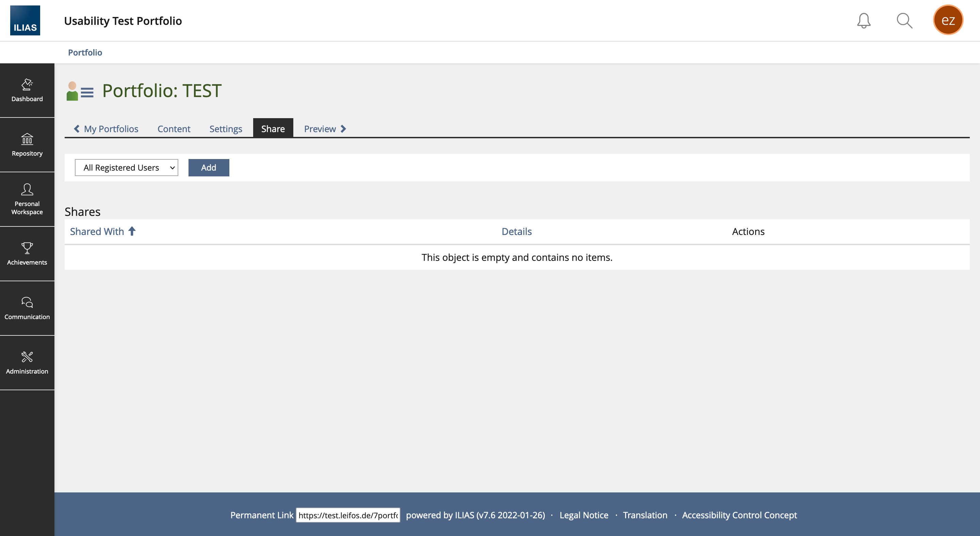Click the ILIAS logo

pyautogui.click(x=25, y=20)
